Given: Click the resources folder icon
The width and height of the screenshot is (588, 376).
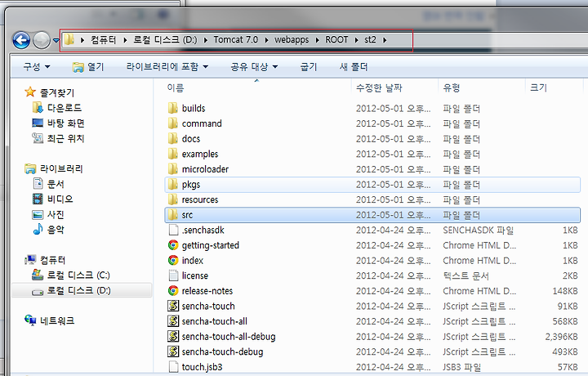Looking at the screenshot, I should (x=172, y=199).
